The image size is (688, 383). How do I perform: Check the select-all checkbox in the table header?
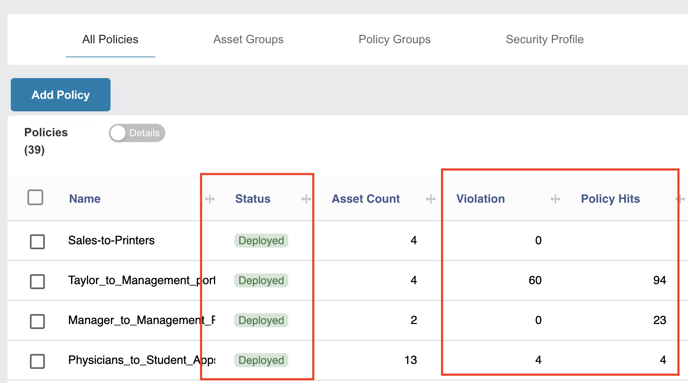[35, 197]
